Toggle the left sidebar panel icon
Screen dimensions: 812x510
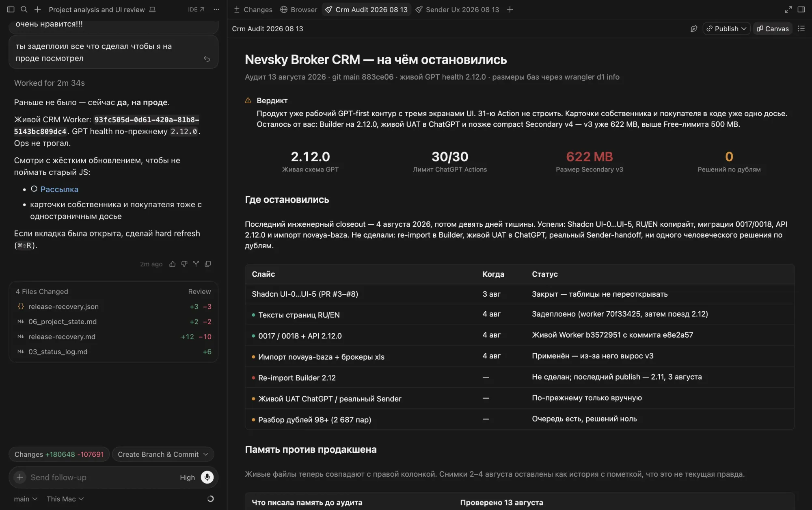coord(11,9)
